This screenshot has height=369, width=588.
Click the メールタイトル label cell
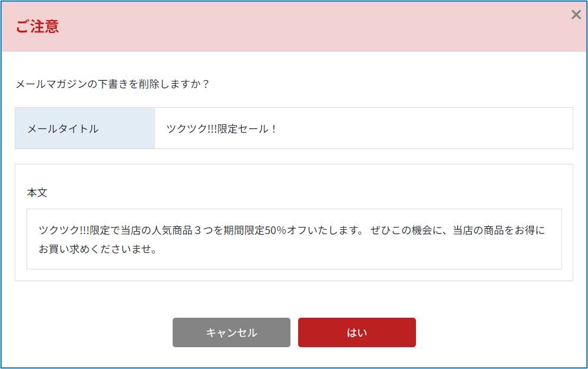pyautogui.click(x=85, y=129)
